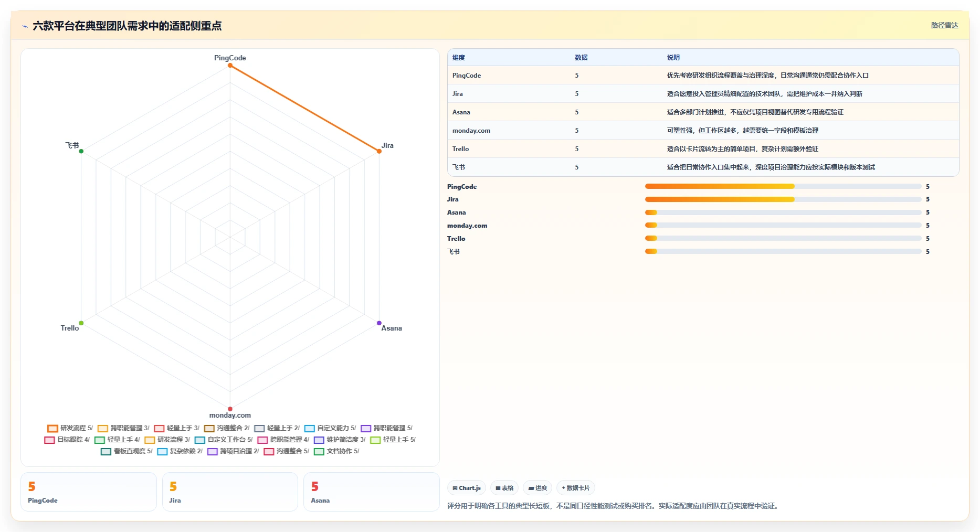Open the PingCode data card

pyautogui.click(x=89, y=492)
